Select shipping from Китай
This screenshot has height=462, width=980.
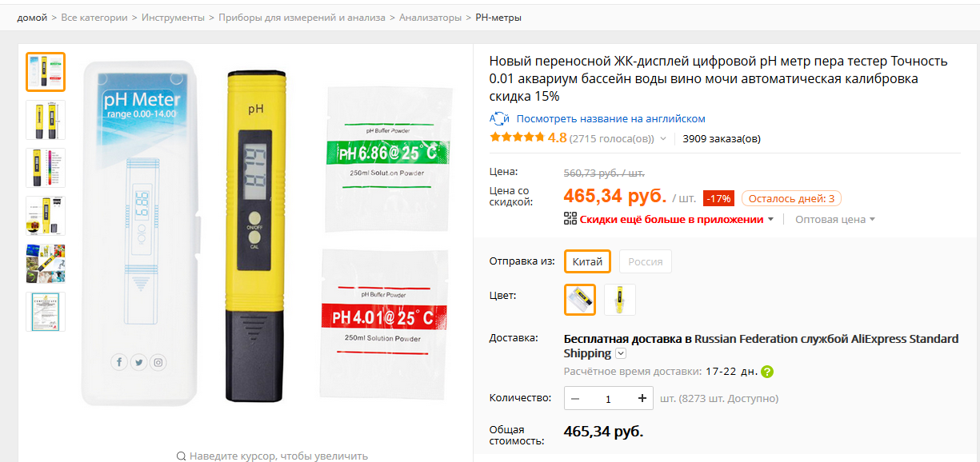point(587,262)
